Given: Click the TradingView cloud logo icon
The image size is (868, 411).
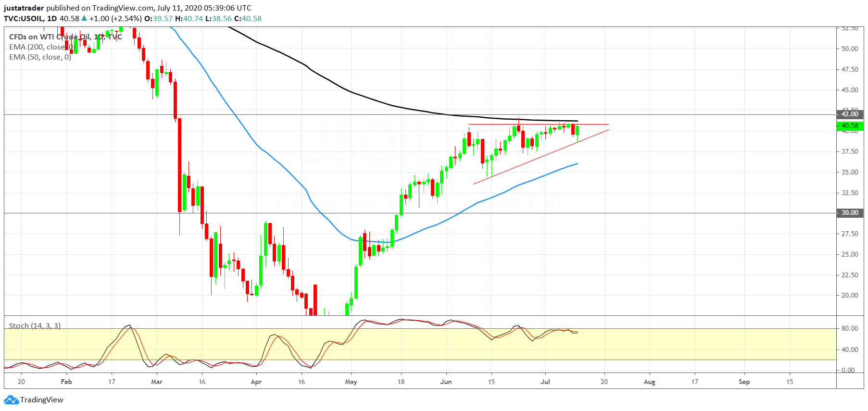Looking at the screenshot, I should [x=11, y=400].
